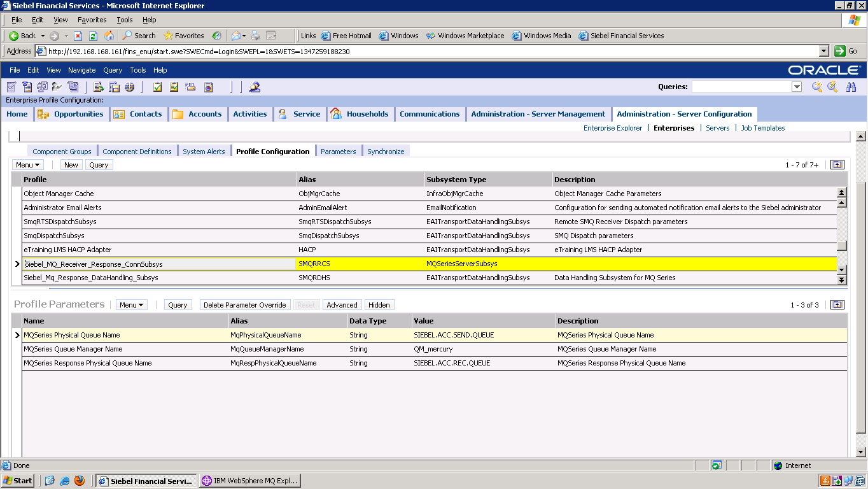Click the Siebel toolbar icon with person and magnifier

[255, 87]
